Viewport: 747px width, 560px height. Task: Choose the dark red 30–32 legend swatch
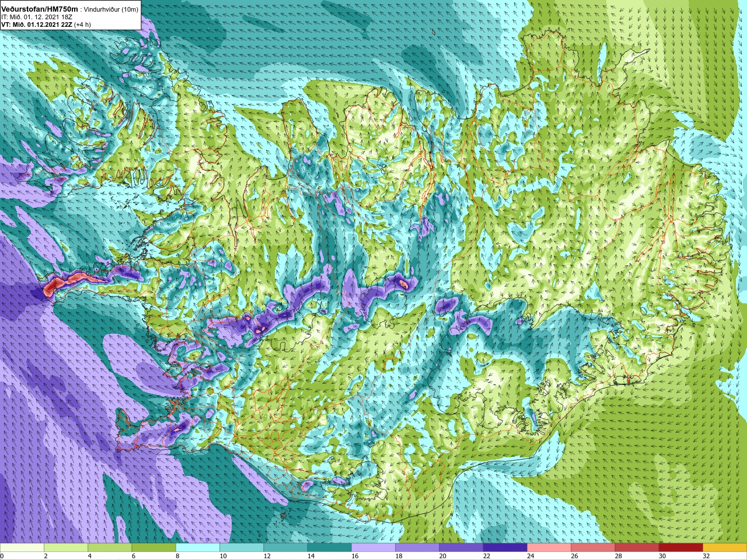(x=680, y=548)
